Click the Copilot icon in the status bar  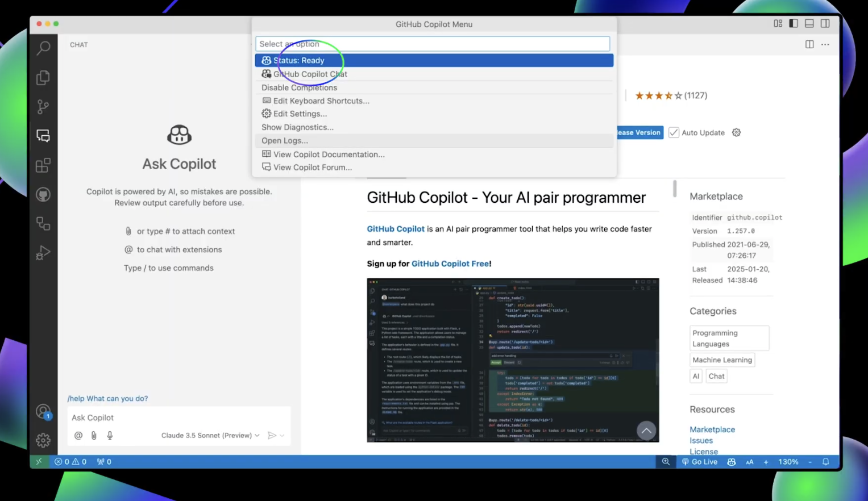click(732, 461)
